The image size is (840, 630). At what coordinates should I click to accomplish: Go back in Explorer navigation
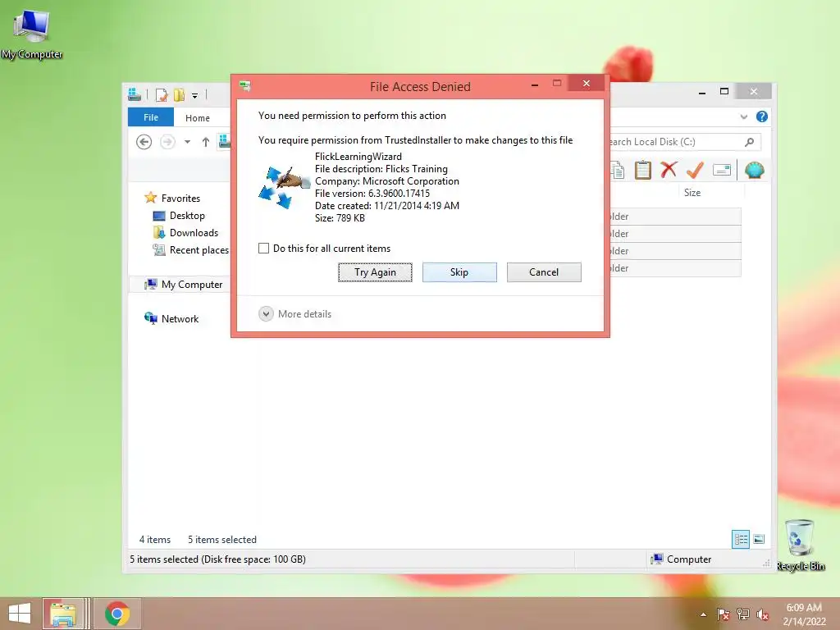[x=144, y=142]
